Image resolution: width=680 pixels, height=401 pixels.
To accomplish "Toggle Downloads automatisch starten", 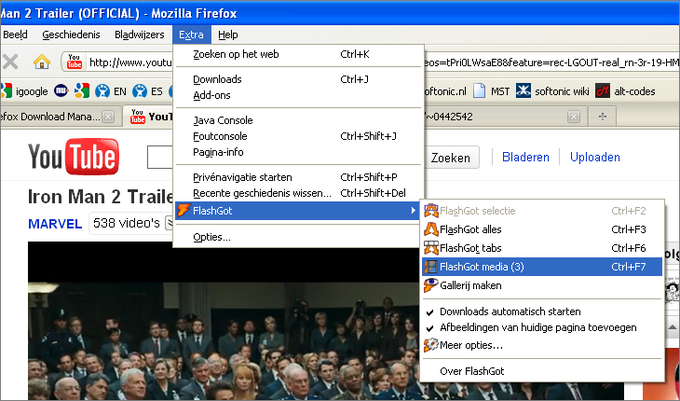I will 542,312.
